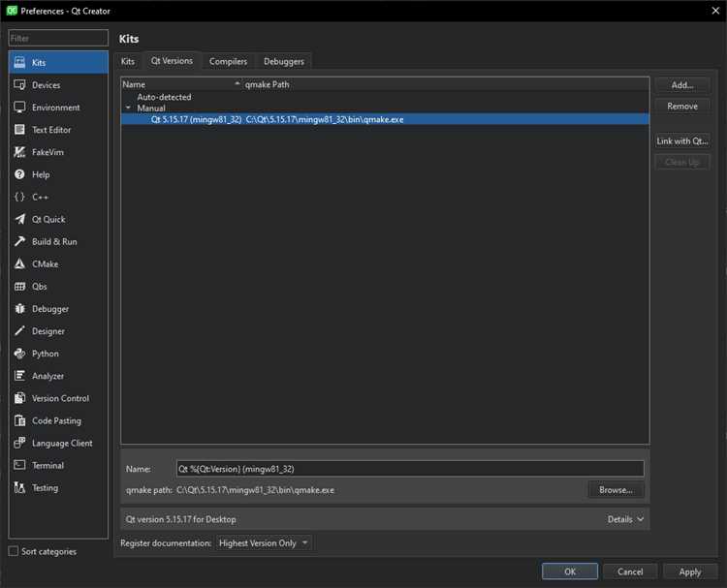Click the Qt version Name input field

[x=410, y=469]
